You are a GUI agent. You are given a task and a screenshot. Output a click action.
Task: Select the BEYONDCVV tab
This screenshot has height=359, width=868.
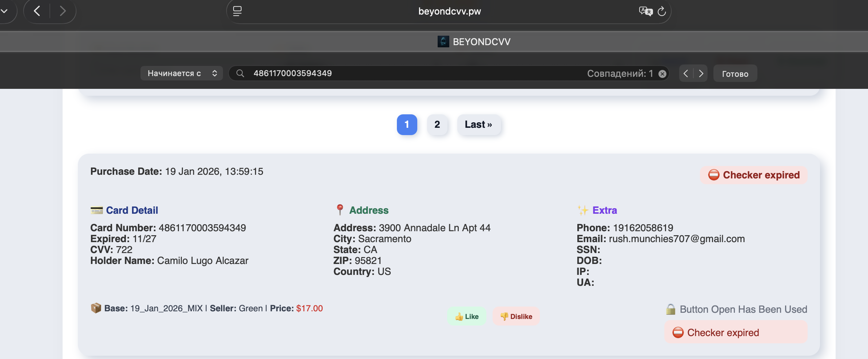(x=474, y=42)
